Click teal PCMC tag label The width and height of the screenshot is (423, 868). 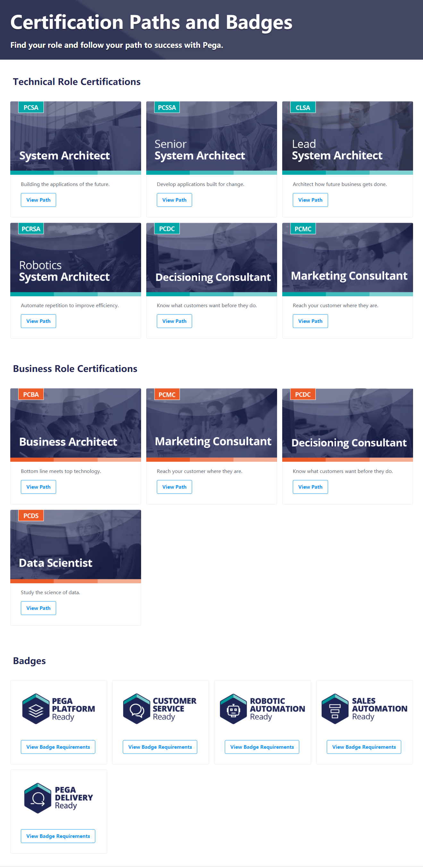point(303,229)
